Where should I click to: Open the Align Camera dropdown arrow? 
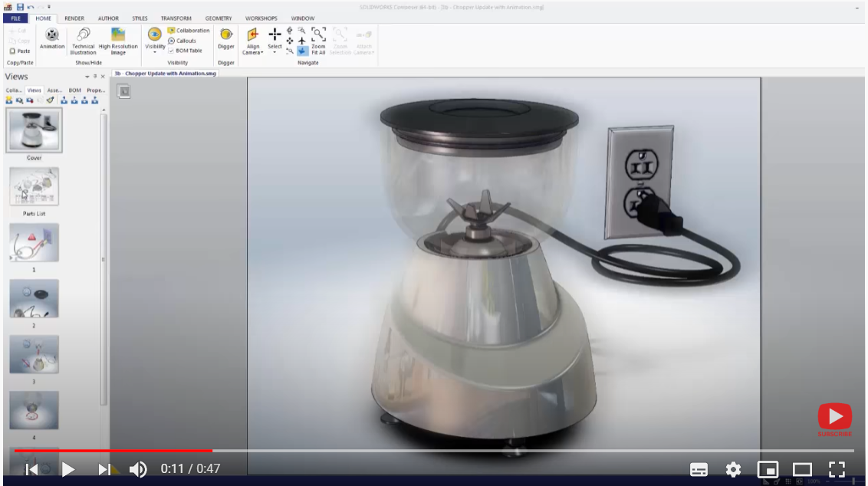[x=261, y=53]
